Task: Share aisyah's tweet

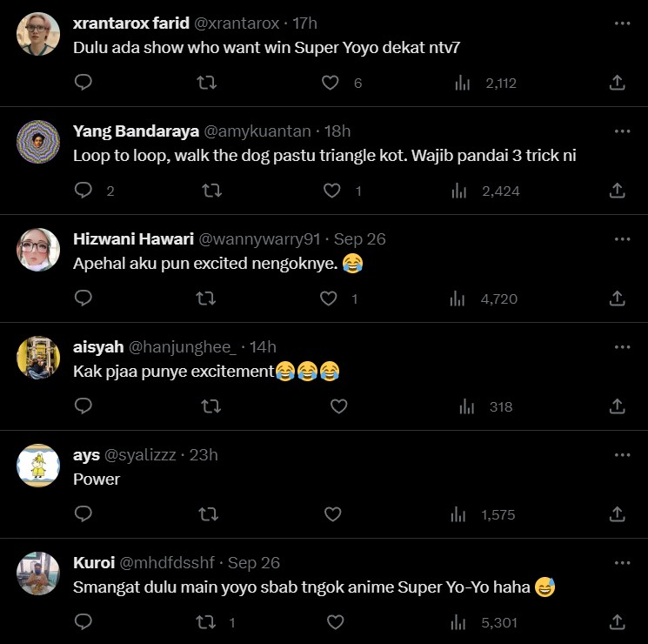Action: click(617, 406)
